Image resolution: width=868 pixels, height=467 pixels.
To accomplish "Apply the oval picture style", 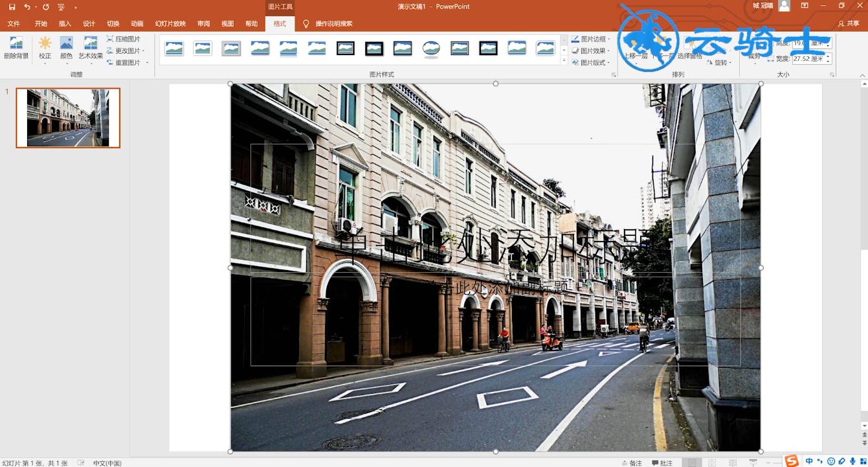I will click(431, 49).
